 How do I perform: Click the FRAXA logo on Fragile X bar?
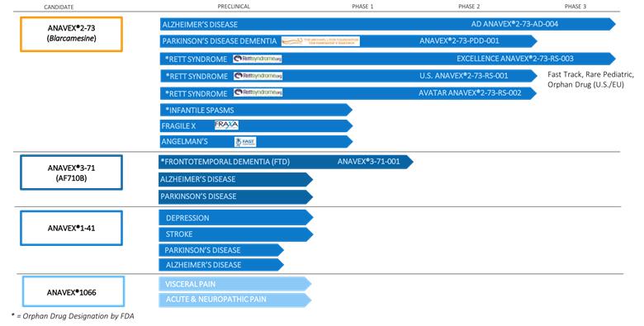click(x=226, y=125)
